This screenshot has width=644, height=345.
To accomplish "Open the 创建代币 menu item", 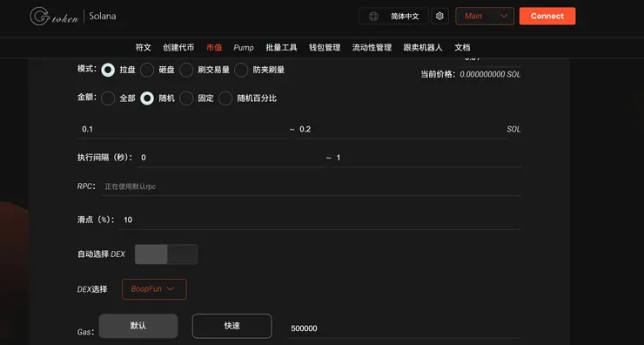I will click(178, 48).
